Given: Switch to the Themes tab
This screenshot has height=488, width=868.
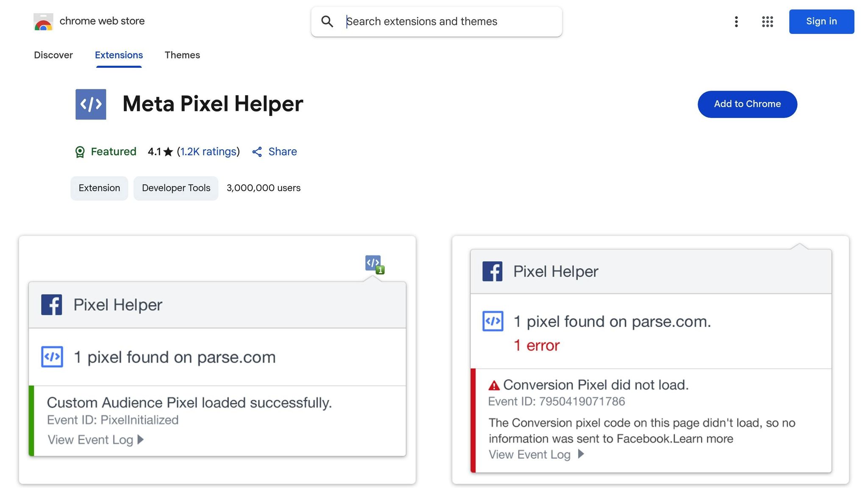Looking at the screenshot, I should pyautogui.click(x=182, y=55).
